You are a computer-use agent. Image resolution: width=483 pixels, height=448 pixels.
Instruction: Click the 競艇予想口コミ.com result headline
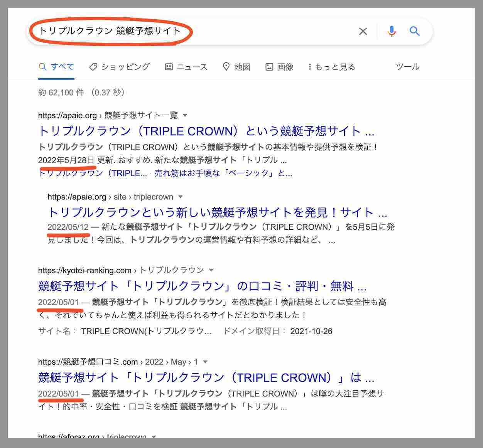tap(206, 377)
